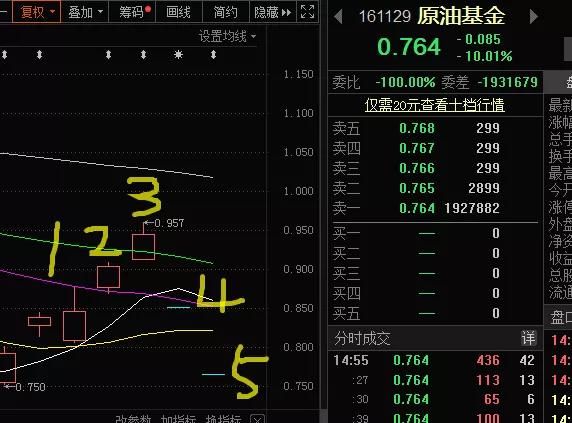Click the 卖三 price 0.766

(417, 168)
